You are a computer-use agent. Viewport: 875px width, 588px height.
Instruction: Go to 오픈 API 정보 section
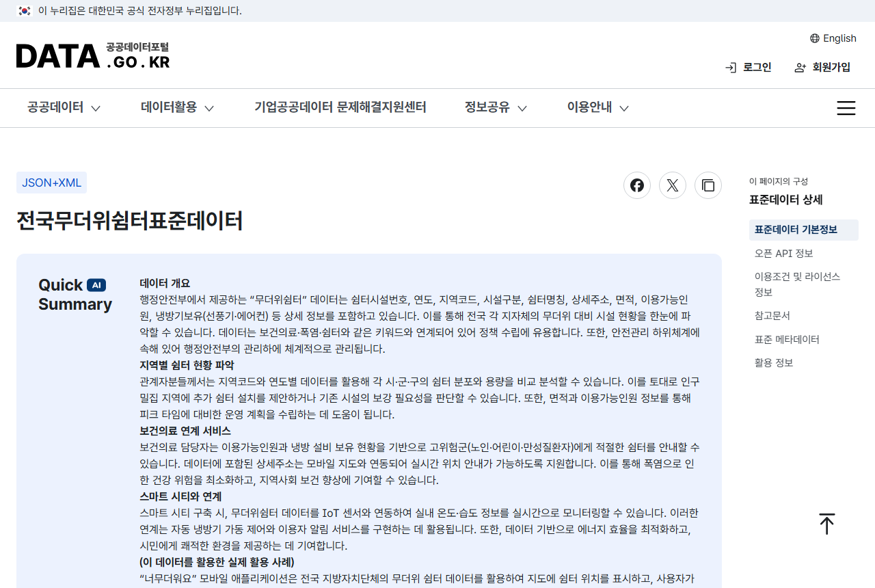point(784,254)
